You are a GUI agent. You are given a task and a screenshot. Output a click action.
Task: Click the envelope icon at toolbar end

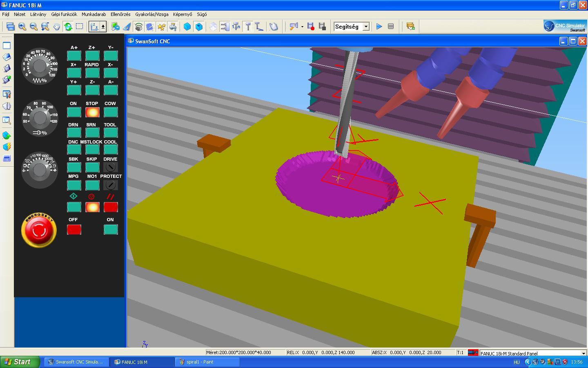pos(411,27)
